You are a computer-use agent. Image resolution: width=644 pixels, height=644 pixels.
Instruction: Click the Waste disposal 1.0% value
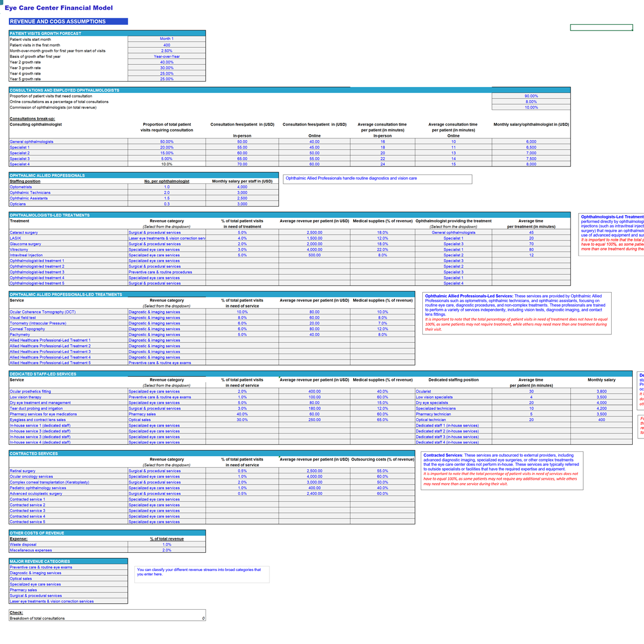pos(166,544)
